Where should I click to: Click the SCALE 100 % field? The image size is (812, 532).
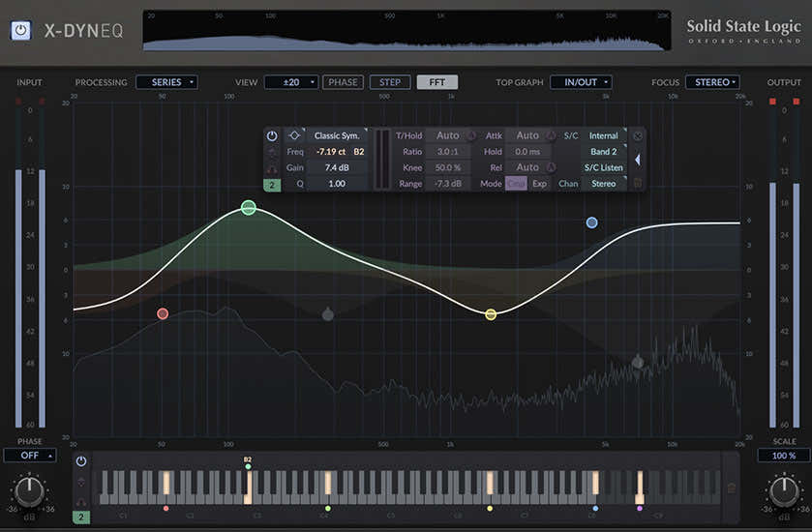tap(784, 456)
